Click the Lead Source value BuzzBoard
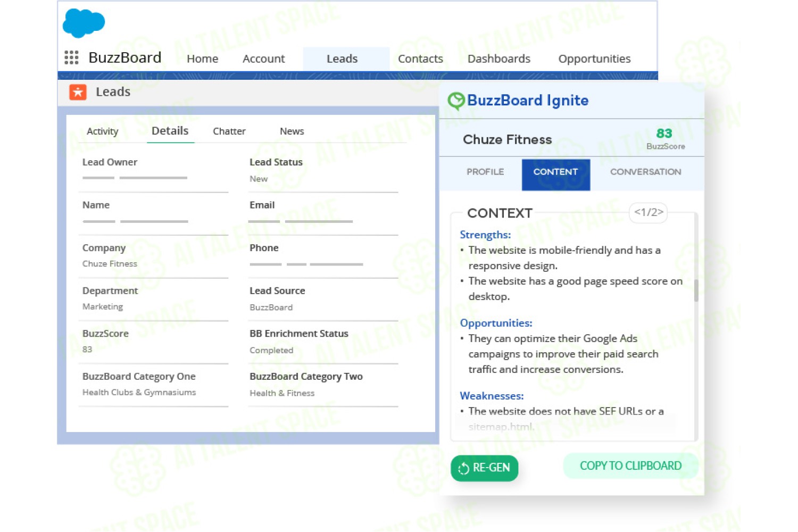 tap(271, 307)
